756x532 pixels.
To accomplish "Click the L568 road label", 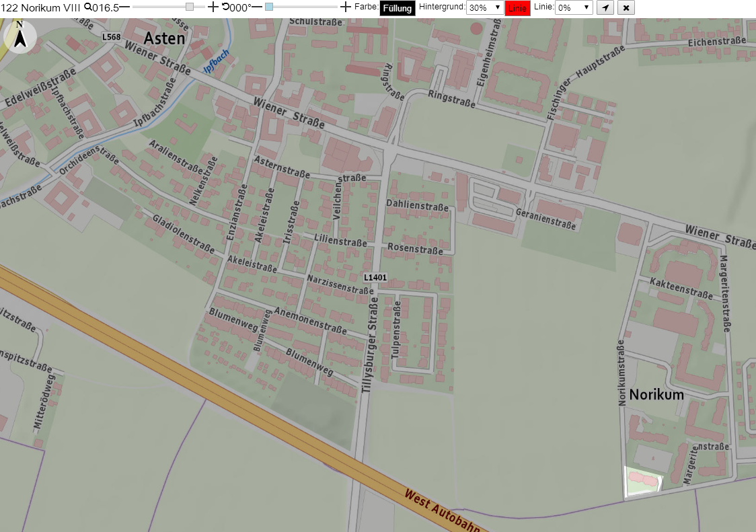I will (112, 37).
